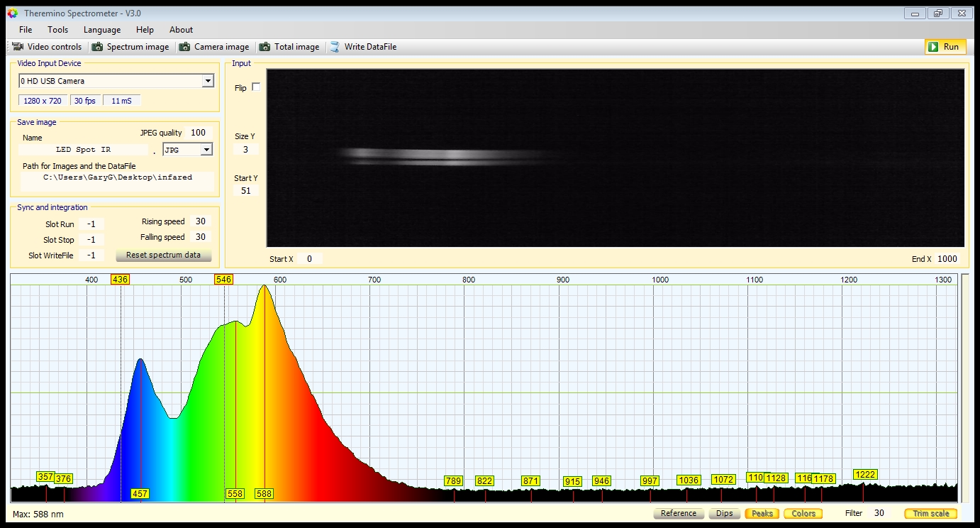Toggle the Peaks display button
Viewport: 980px width, 528px height.
point(762,513)
